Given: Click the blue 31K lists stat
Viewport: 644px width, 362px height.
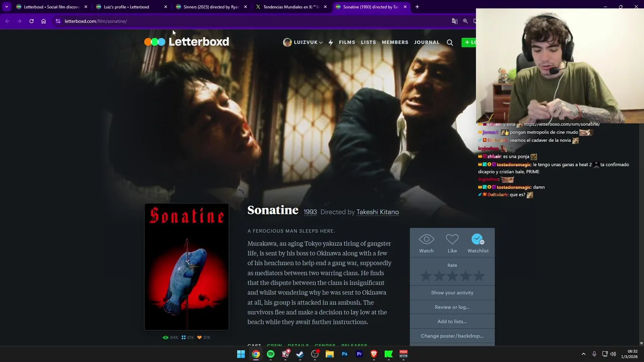Looking at the screenshot, I should click(188, 337).
